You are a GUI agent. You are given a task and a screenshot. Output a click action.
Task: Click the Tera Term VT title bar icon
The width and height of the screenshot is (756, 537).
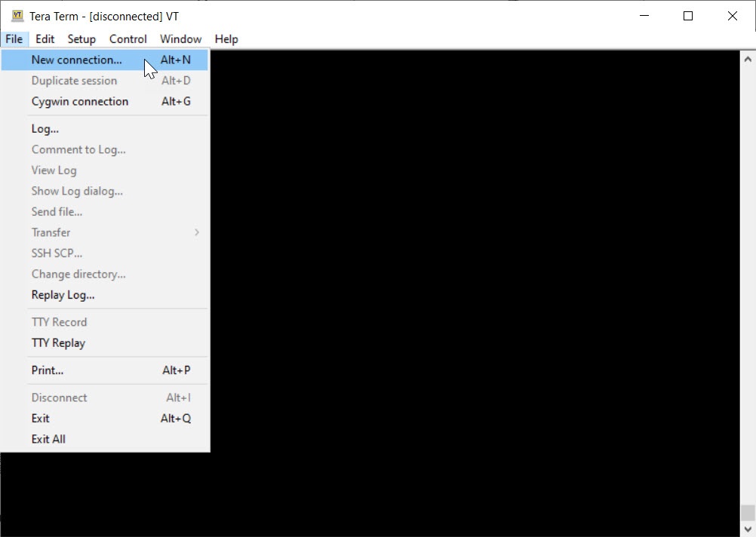click(x=17, y=16)
